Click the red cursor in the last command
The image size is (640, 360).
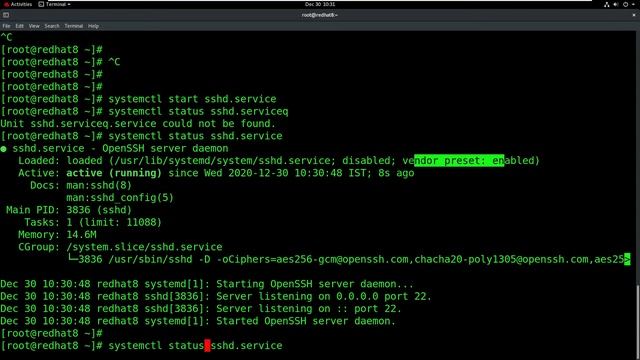click(x=207, y=346)
